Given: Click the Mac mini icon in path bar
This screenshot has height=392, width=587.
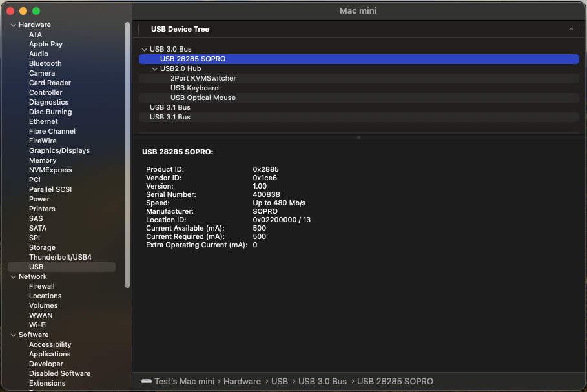Looking at the screenshot, I should coord(147,382).
